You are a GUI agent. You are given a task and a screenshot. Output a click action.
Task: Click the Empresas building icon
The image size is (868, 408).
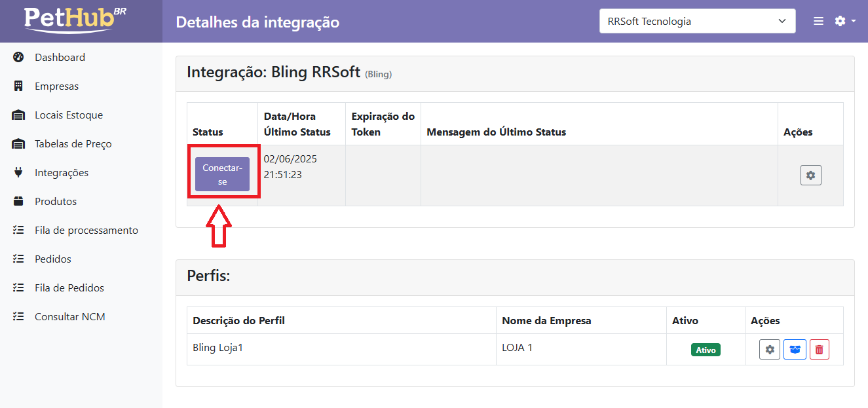click(x=18, y=86)
